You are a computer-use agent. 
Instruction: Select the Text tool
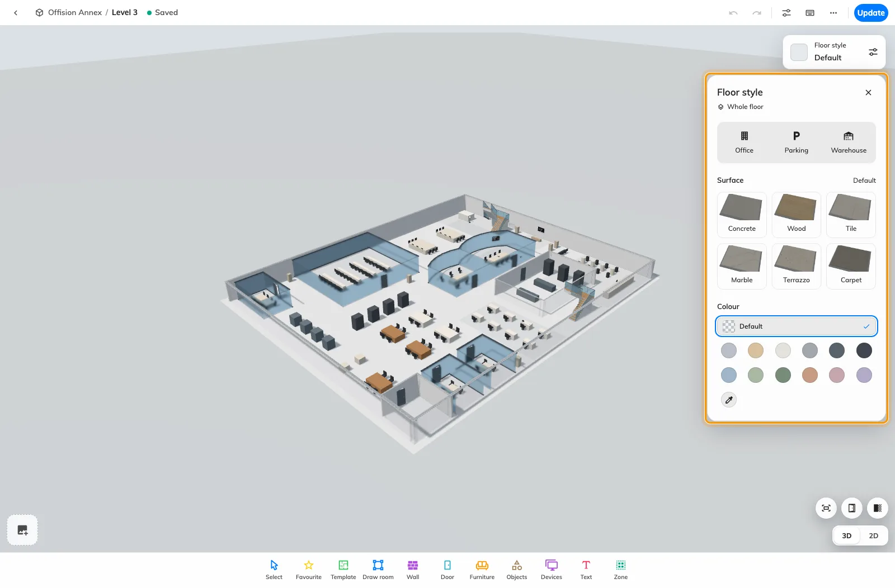point(586,570)
